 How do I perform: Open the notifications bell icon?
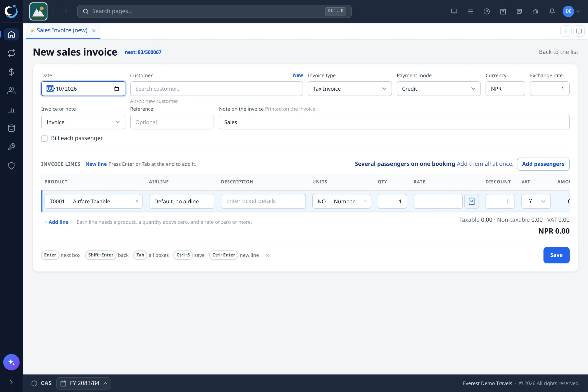552,11
